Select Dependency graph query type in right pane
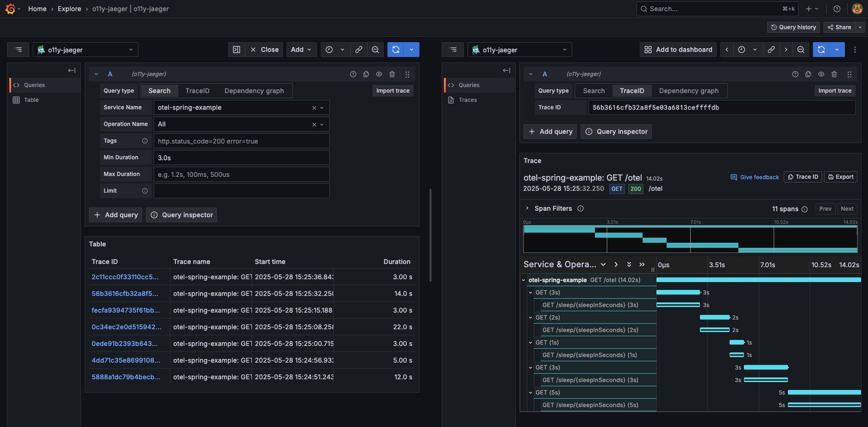Screen dimensions: 868x427 pyautogui.click(x=689, y=91)
